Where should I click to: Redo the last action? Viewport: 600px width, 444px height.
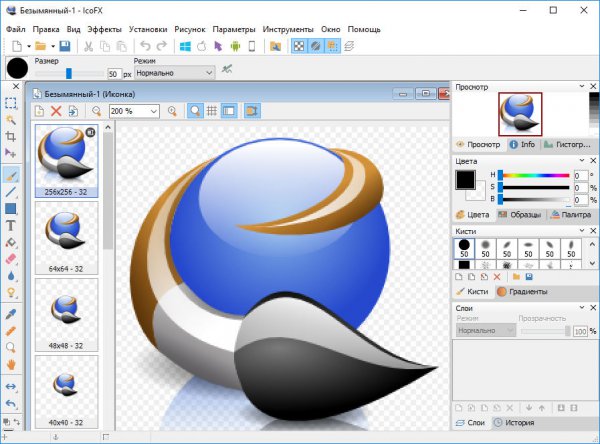tap(162, 46)
